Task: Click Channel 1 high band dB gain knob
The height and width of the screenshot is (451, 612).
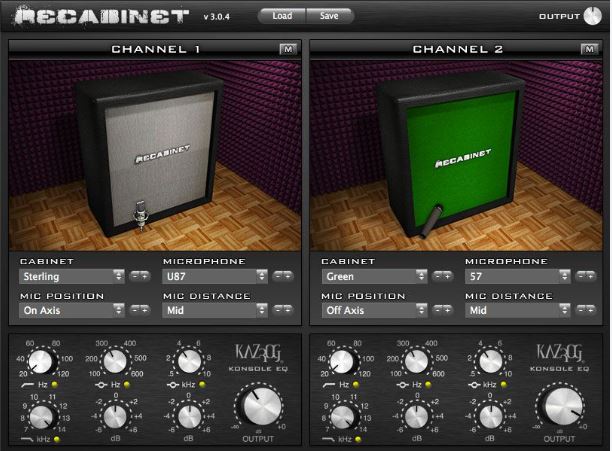Action: click(189, 417)
